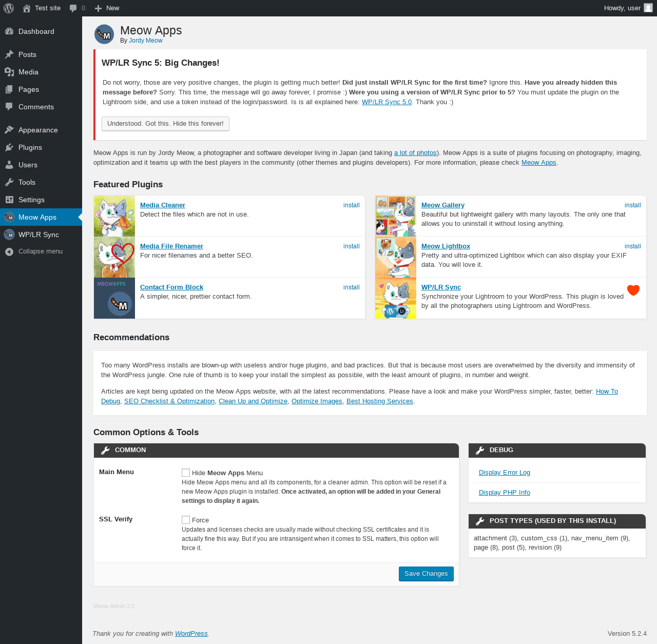Open the Meow Lightbox title link

(446, 246)
